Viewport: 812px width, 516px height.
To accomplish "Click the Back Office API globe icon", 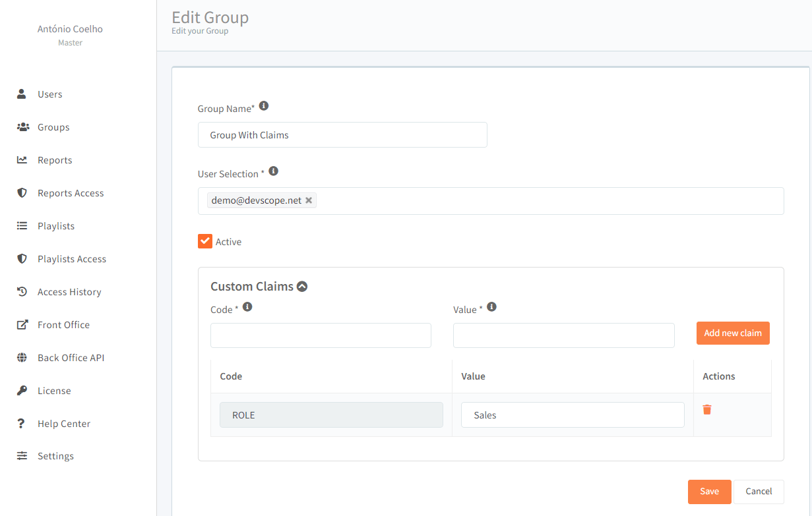I will [x=22, y=358].
